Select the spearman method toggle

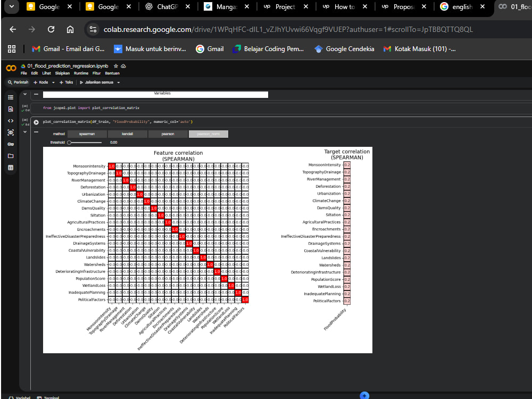coord(87,134)
